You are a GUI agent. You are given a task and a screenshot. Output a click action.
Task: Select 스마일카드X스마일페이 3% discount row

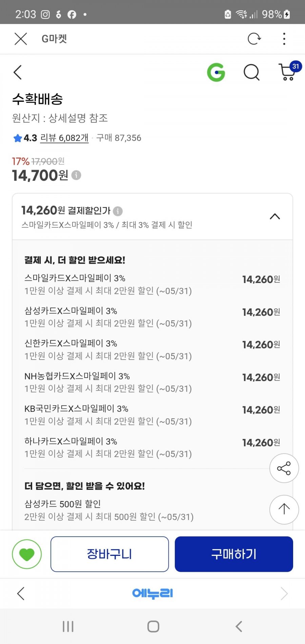click(152, 284)
